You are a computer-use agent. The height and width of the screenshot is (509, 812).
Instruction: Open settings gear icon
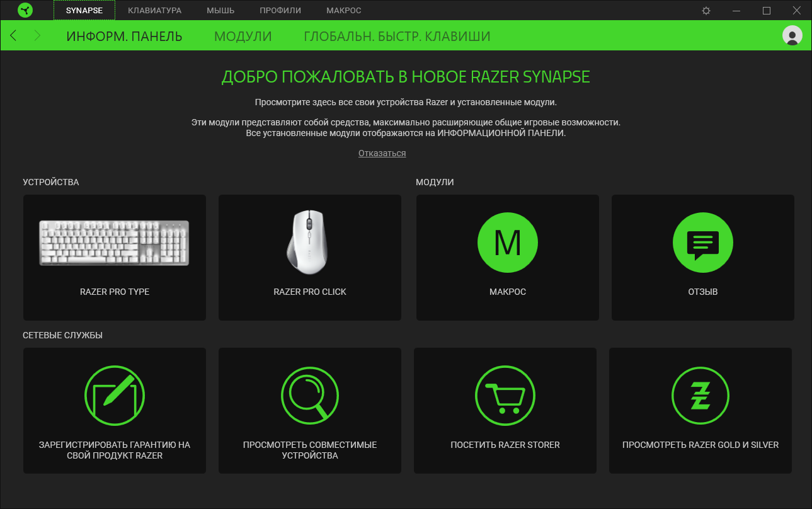tap(706, 11)
